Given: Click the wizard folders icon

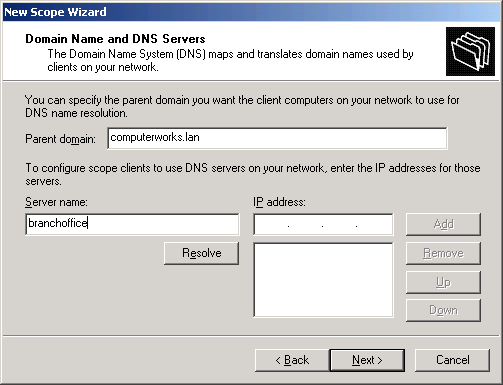Looking at the screenshot, I should click(x=470, y=52).
